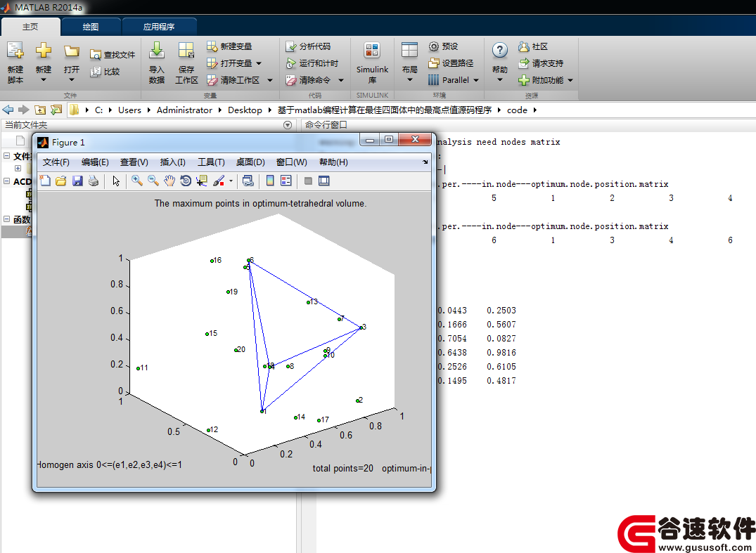Click Request Support (请求支持)
Image resolution: width=756 pixels, height=553 pixels.
coord(541,63)
